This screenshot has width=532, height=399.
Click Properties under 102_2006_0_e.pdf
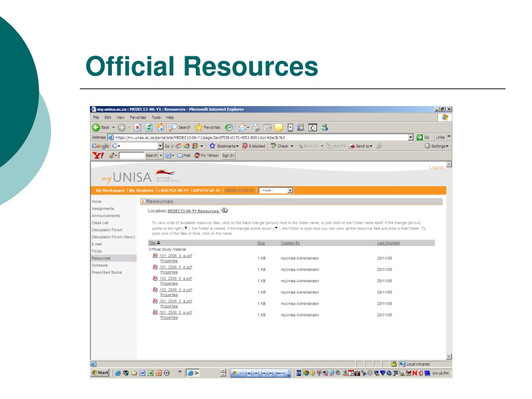click(x=169, y=295)
